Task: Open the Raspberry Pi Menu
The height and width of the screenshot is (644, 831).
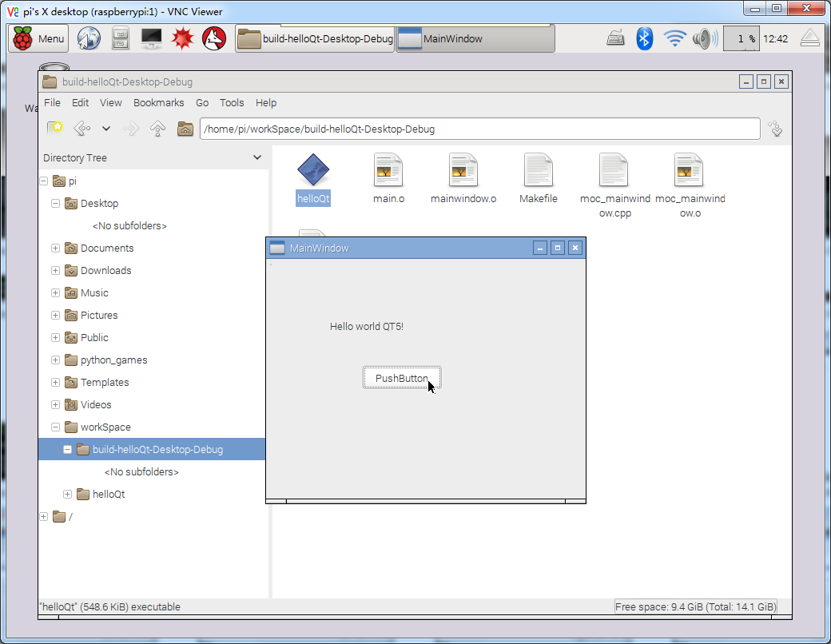Action: [x=38, y=38]
